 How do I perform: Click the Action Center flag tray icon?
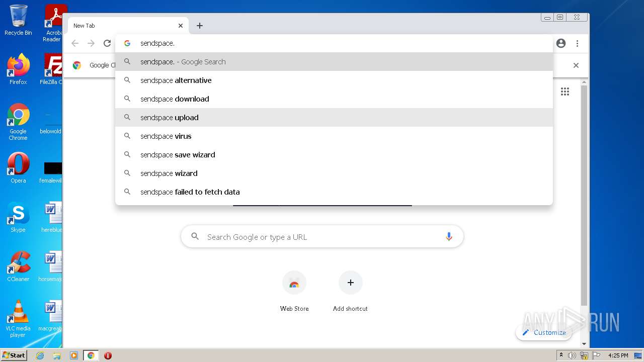[596, 355]
